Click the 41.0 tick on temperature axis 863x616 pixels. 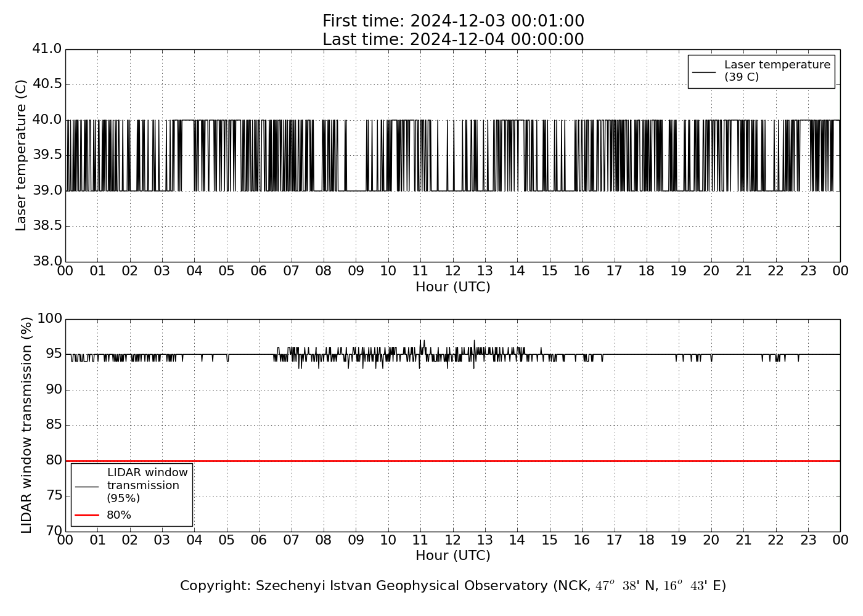click(47, 49)
